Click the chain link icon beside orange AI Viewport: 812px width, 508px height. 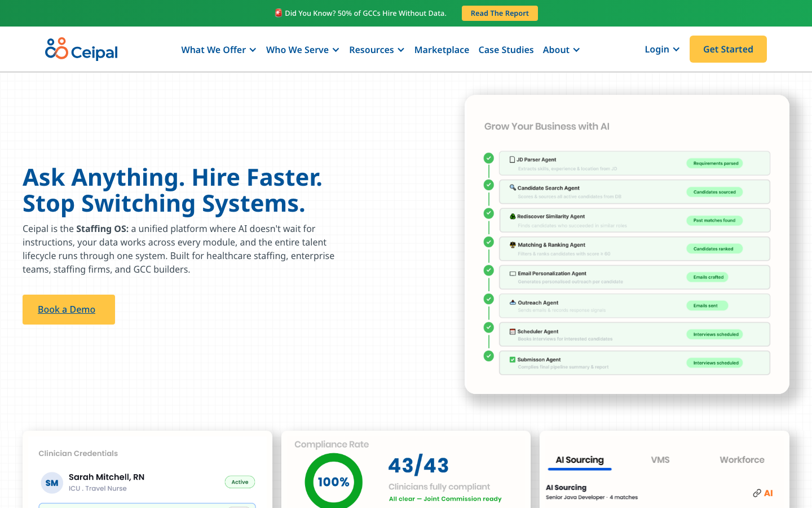coord(757,493)
